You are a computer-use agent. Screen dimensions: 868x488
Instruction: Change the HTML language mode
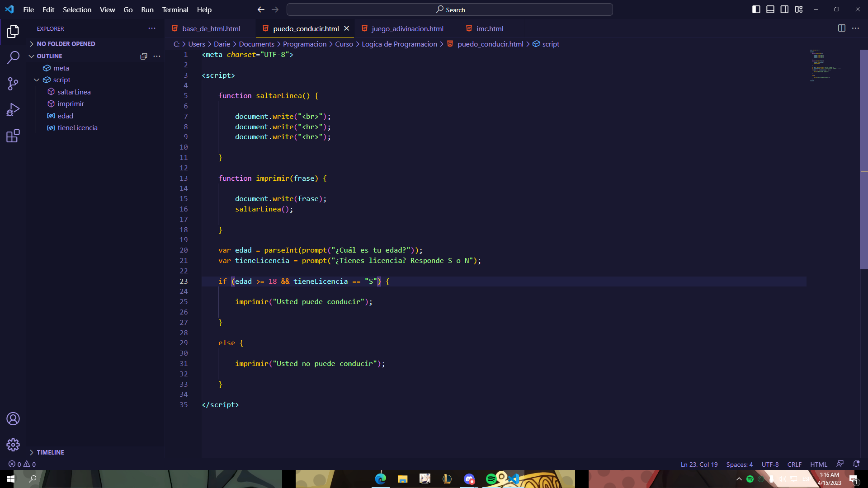[818, 465]
